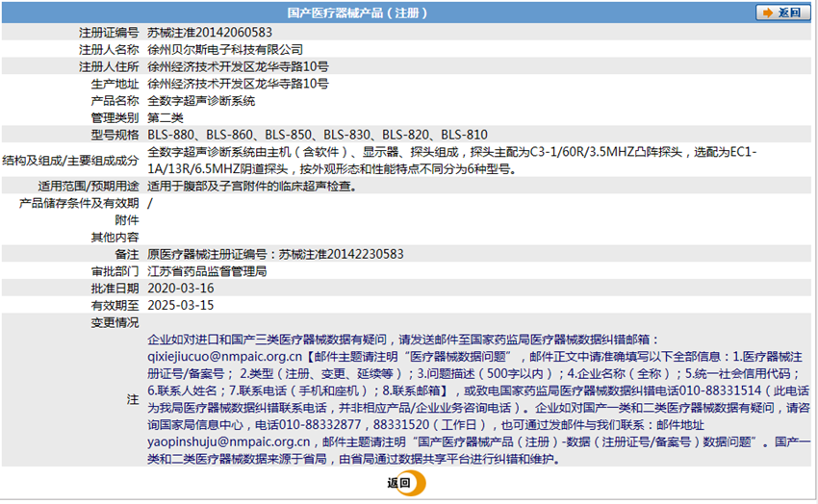Click the 注册证编号 label
This screenshot has height=504, width=818.
tap(109, 33)
